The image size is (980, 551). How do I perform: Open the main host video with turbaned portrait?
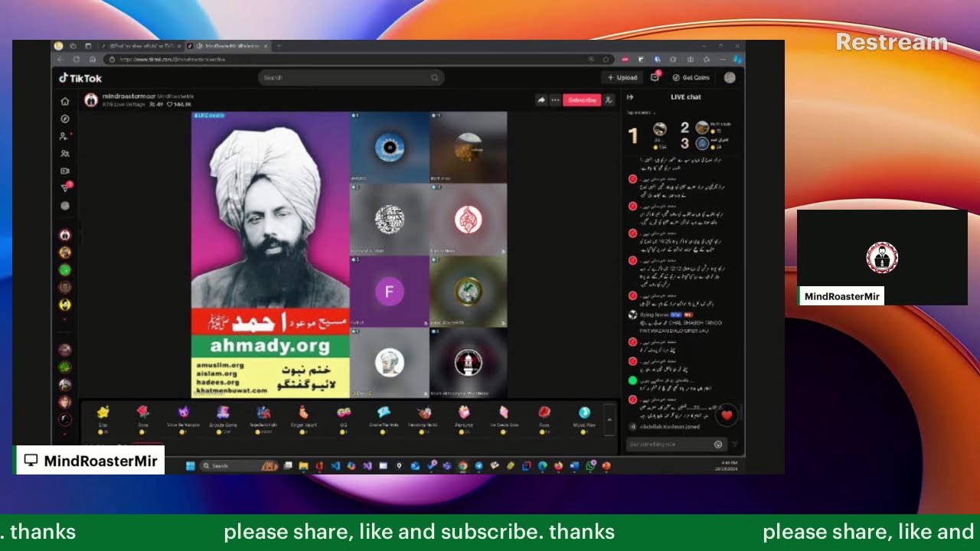point(270,255)
